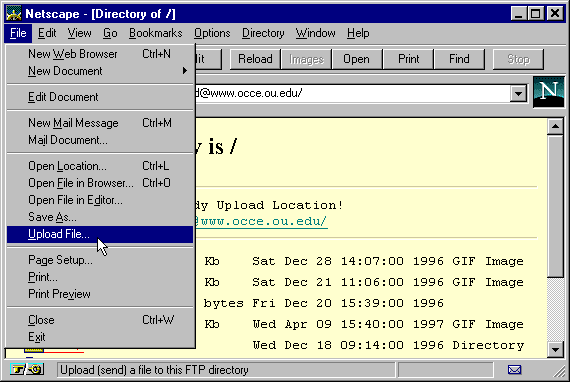Click scrollbar up arrow
Image resolution: width=570 pixels, height=382 pixels.
tap(555, 126)
